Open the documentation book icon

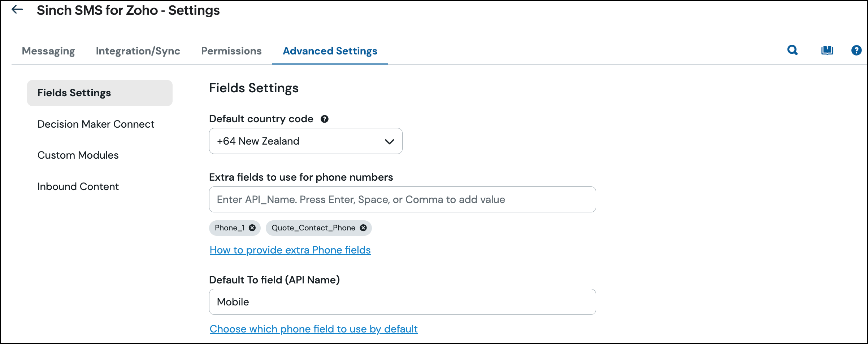point(827,50)
